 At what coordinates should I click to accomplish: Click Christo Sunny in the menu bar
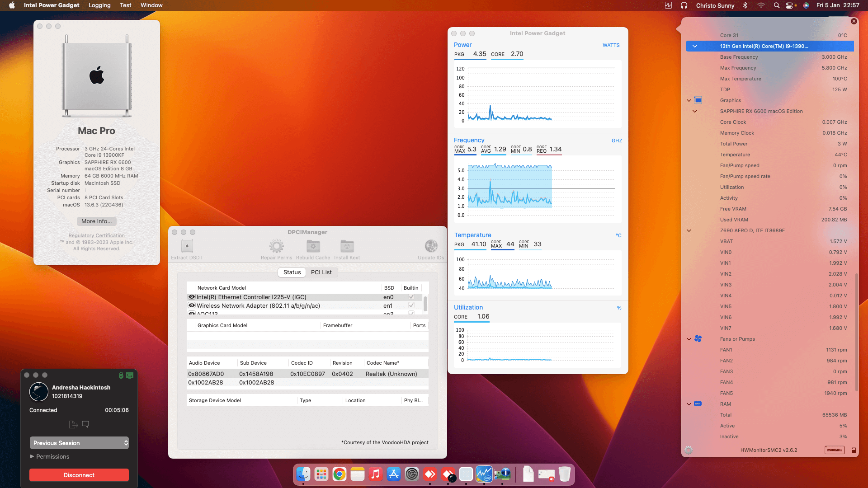(x=715, y=5)
